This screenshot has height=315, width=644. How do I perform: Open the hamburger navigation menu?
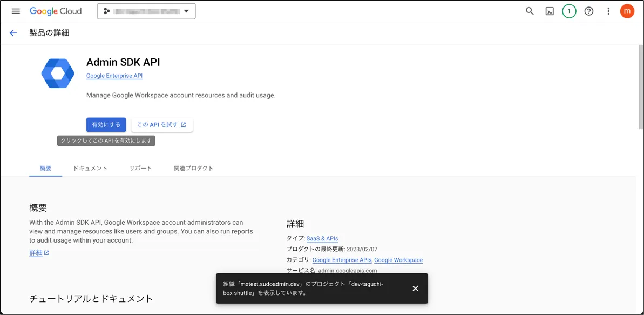[x=16, y=11]
